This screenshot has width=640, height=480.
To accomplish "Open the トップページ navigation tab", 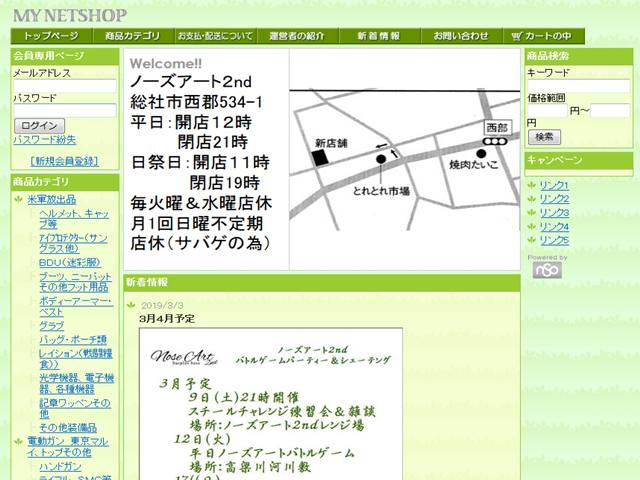I will tap(52, 36).
